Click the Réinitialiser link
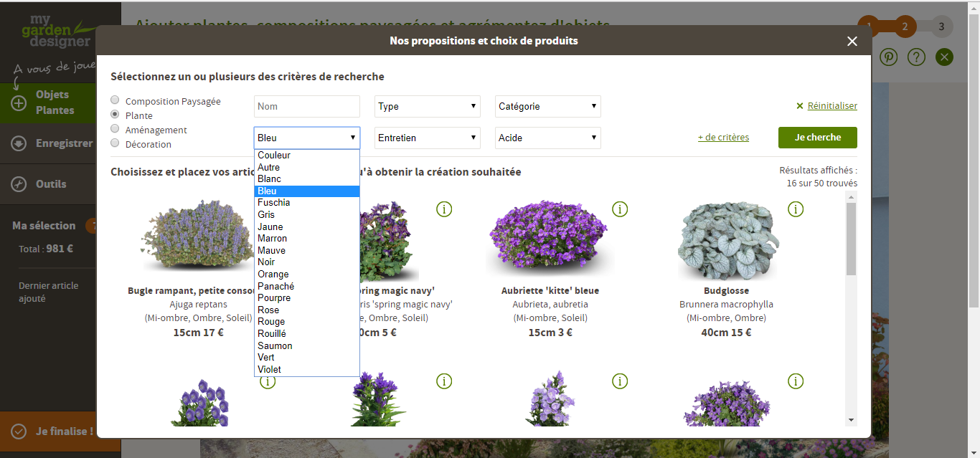The height and width of the screenshot is (458, 980). click(x=832, y=106)
